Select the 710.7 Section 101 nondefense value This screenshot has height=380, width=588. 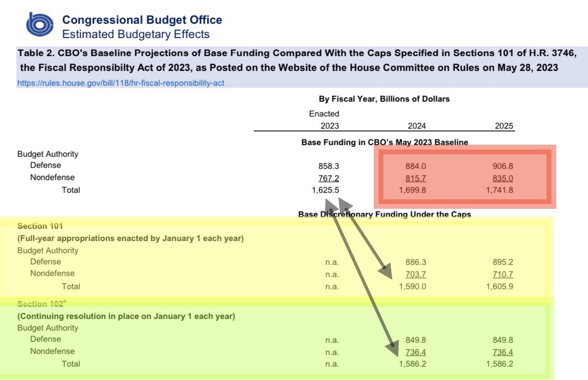click(503, 275)
